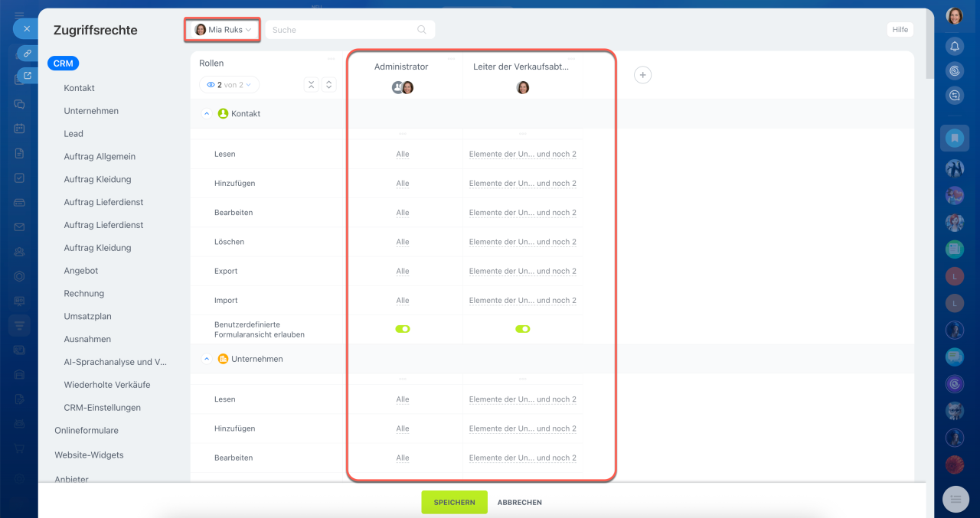
Task: Open the mail icon in the left sidebar
Action: (20, 227)
